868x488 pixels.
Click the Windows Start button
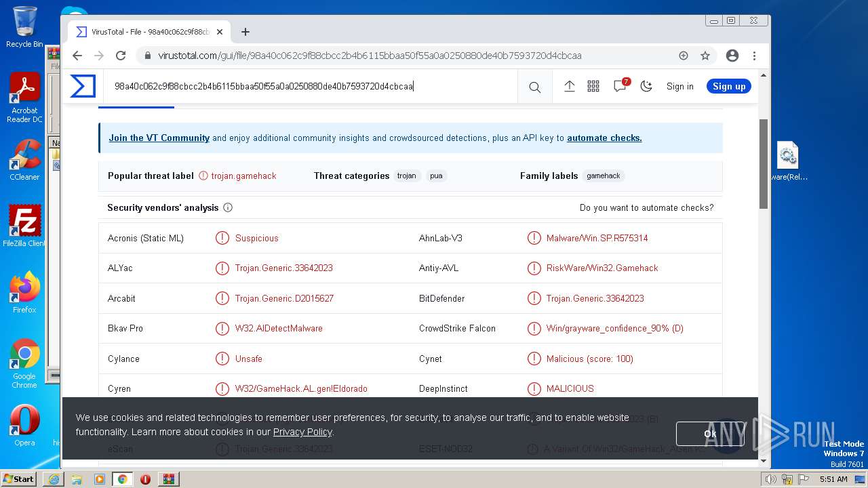(18, 479)
